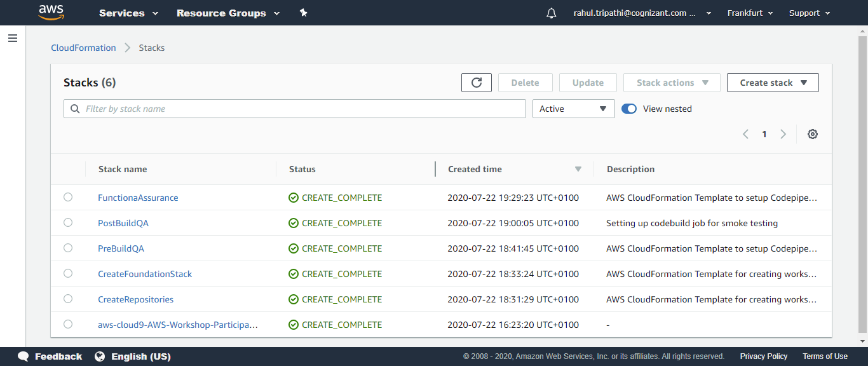868x366 pixels.
Task: Click the Feedback speech bubble icon
Action: point(24,356)
